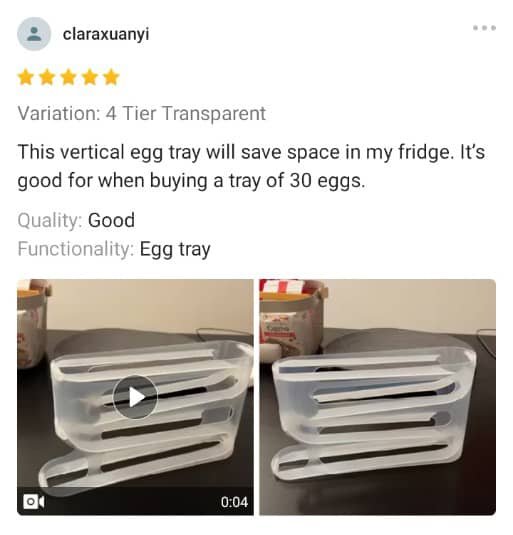
Task: Open the three-dot more options menu
Action: [x=484, y=28]
